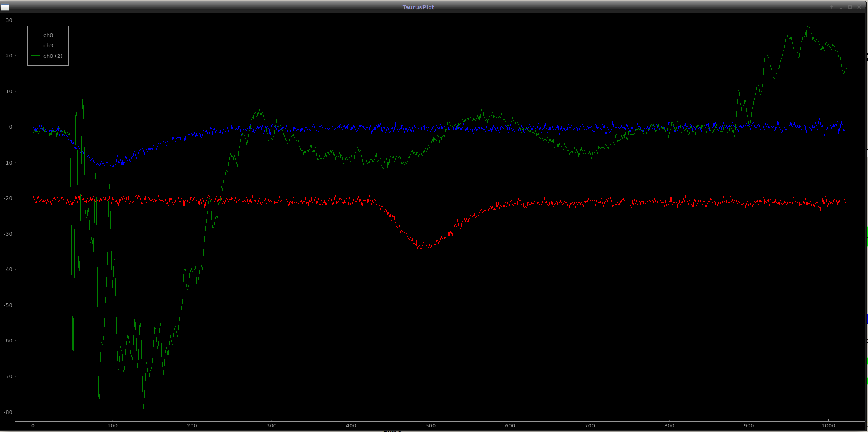Open the window menu icon in title bar
This screenshot has height=432, width=868.
(5, 7)
